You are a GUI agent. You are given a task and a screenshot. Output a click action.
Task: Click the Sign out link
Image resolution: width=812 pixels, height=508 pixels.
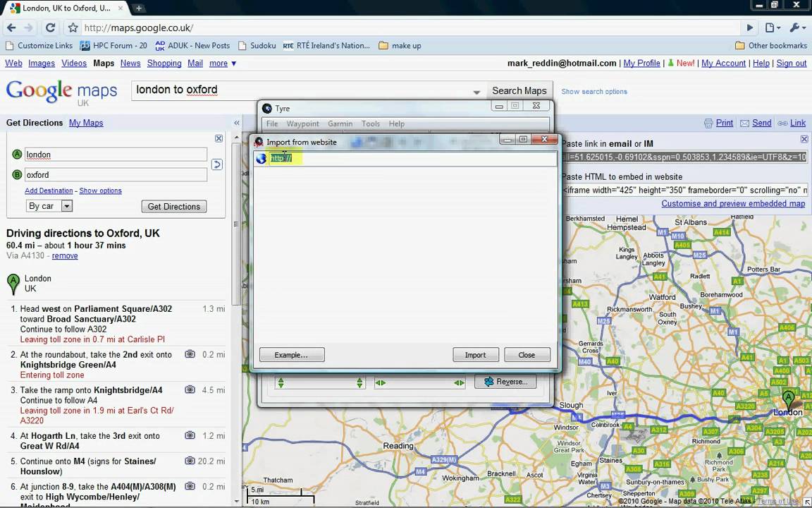[x=792, y=64]
